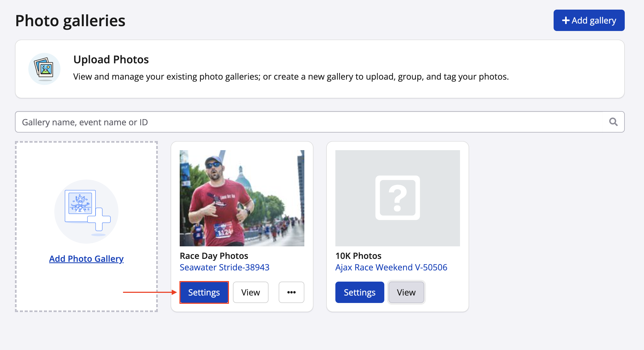Focus the gallery name search field
The image size is (644, 350).
coord(308,122)
